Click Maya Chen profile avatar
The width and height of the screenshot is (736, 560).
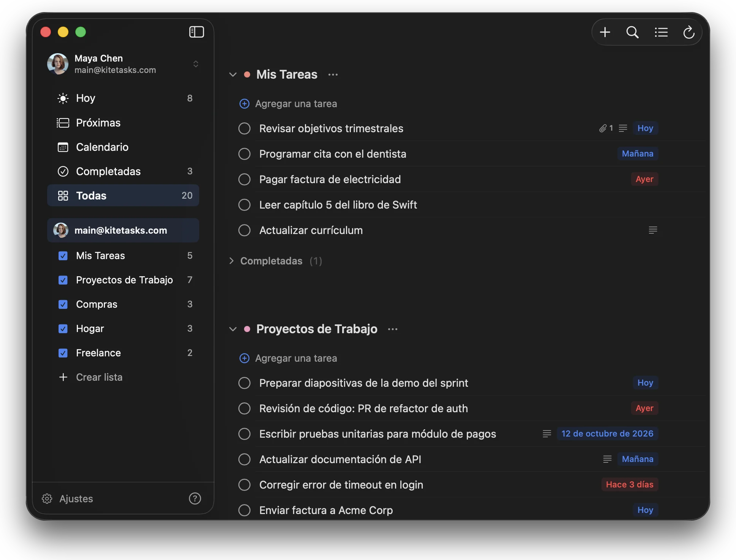click(58, 64)
